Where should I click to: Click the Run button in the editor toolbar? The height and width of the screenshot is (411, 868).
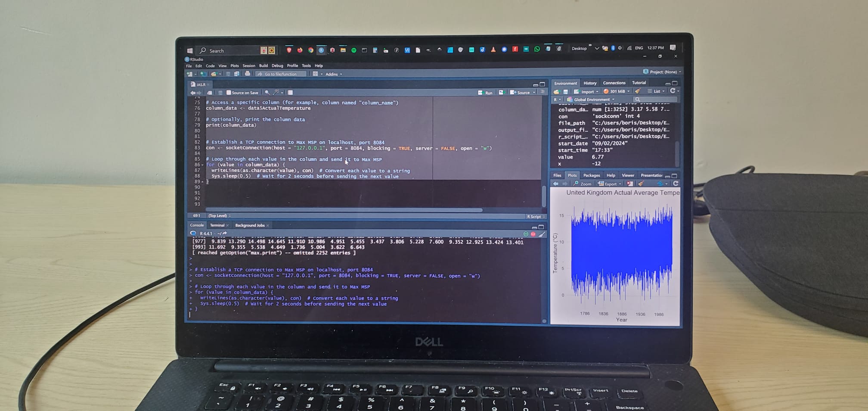click(x=486, y=93)
